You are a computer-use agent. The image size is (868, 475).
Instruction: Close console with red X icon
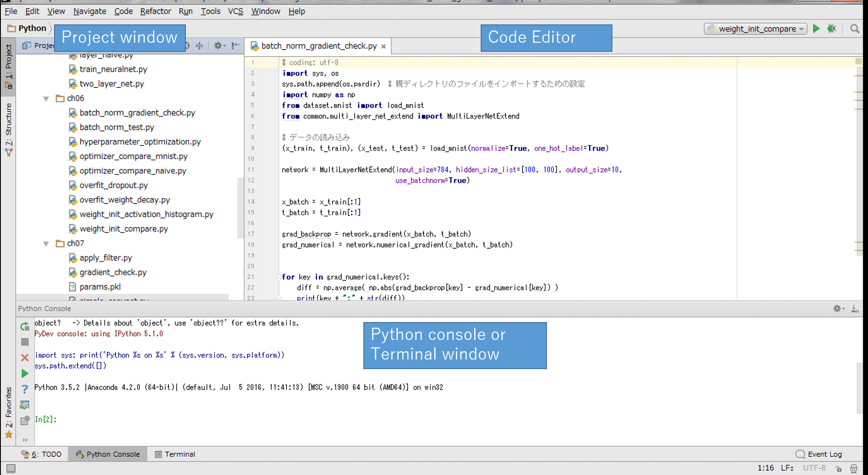[25, 358]
